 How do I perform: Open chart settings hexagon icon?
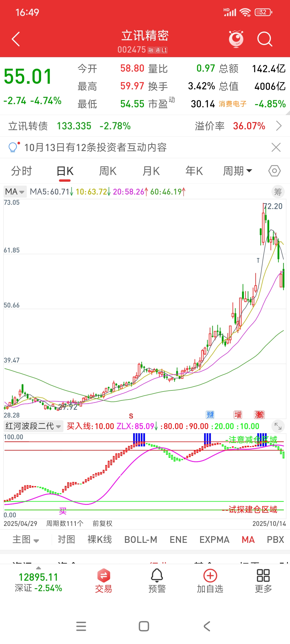click(x=274, y=171)
